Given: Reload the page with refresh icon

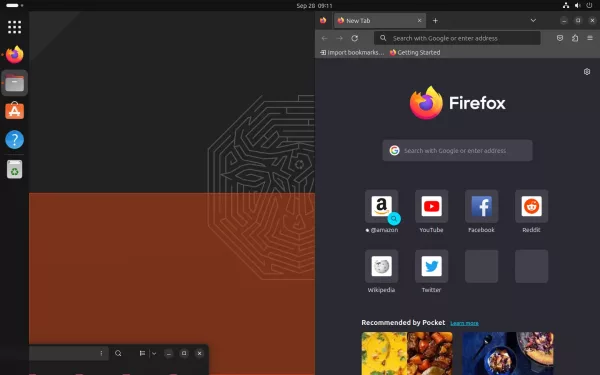Looking at the screenshot, I should click(355, 38).
